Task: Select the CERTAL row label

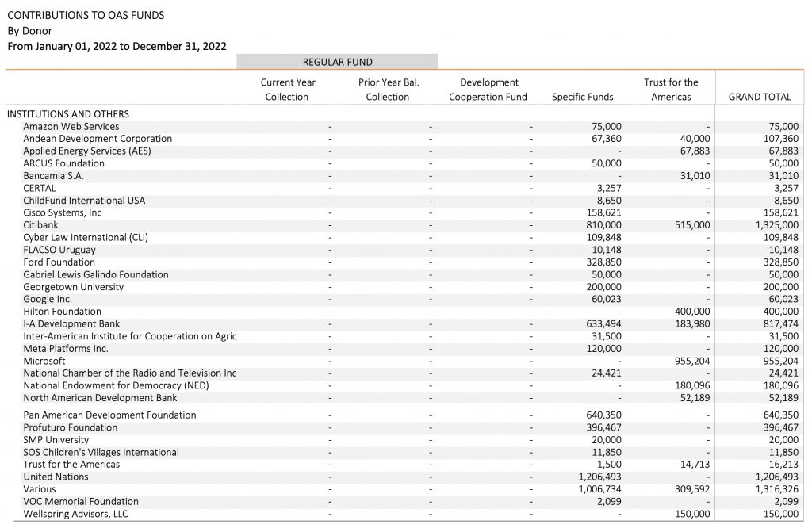Action: (40, 188)
